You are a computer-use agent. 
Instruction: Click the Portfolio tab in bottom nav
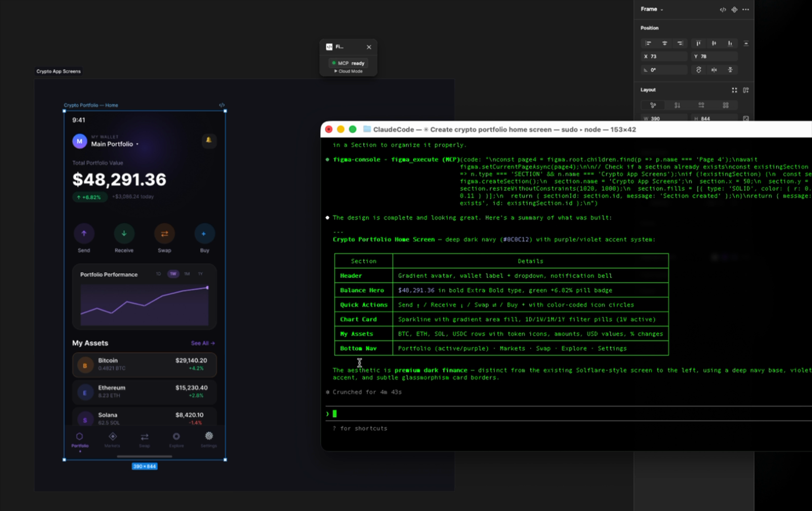(x=80, y=439)
